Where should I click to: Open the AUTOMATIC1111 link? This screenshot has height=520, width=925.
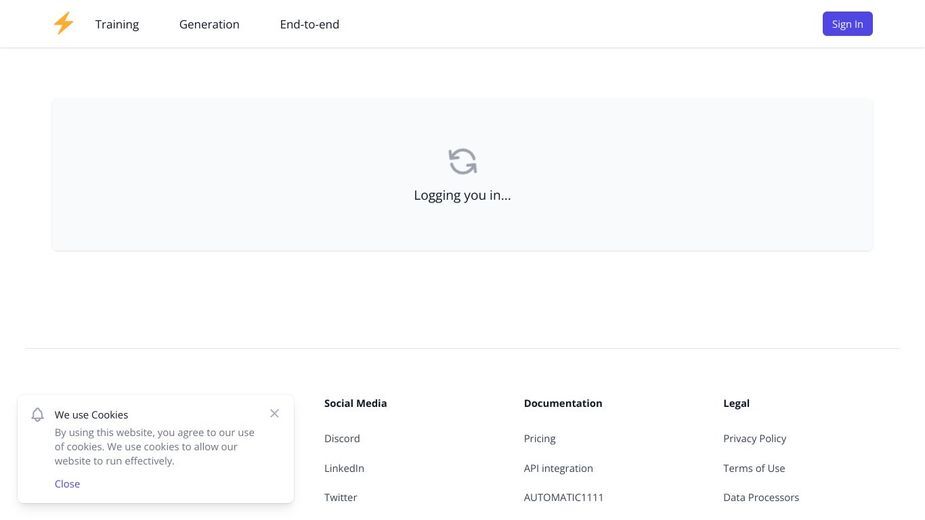(x=563, y=497)
